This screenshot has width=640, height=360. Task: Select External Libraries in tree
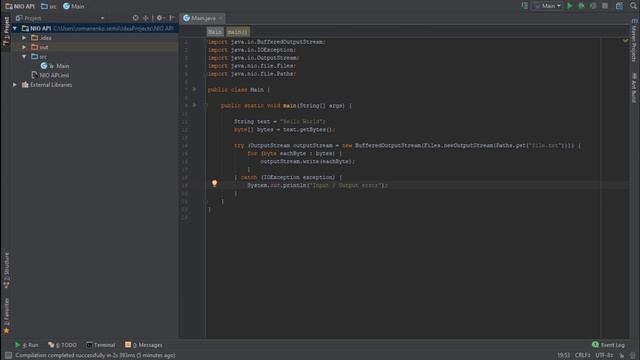point(47,85)
